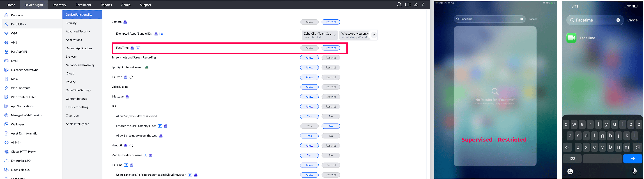
Task: Restrict Spotlight internet search
Action: pyautogui.click(x=331, y=67)
